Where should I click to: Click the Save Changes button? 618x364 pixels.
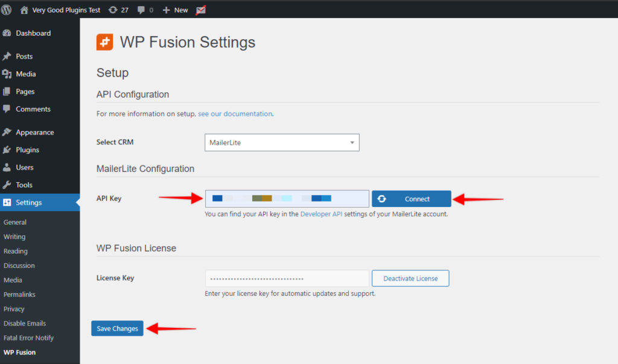click(x=118, y=328)
